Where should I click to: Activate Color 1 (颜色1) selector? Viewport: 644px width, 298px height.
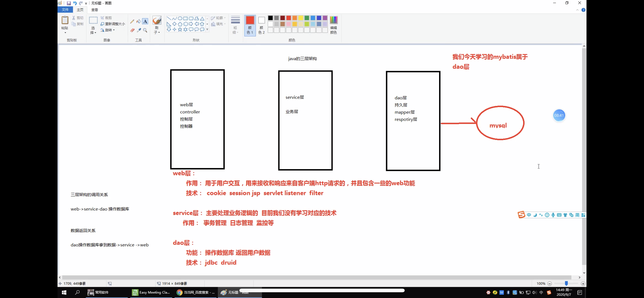[x=250, y=25]
